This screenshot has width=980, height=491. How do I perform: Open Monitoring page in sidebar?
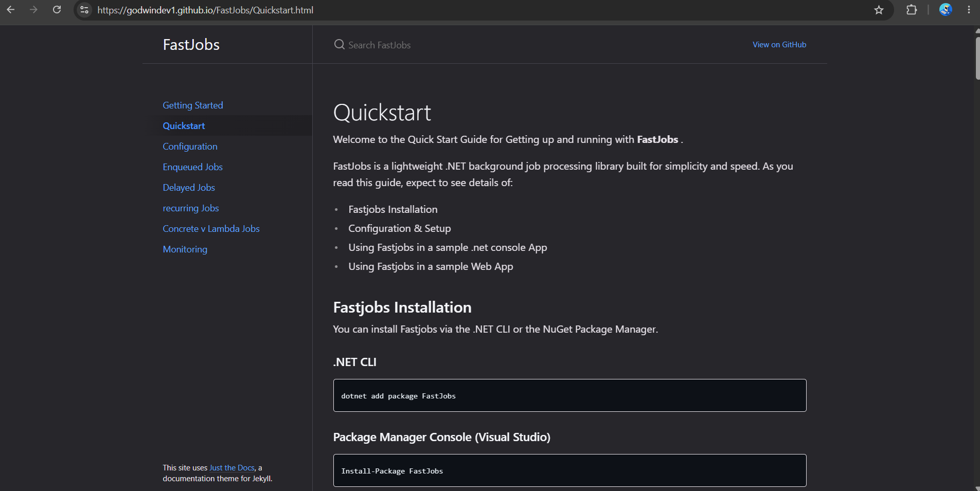(185, 249)
